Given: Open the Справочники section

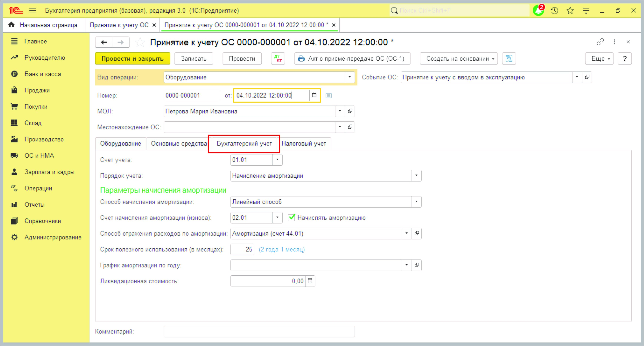Looking at the screenshot, I should 42,221.
